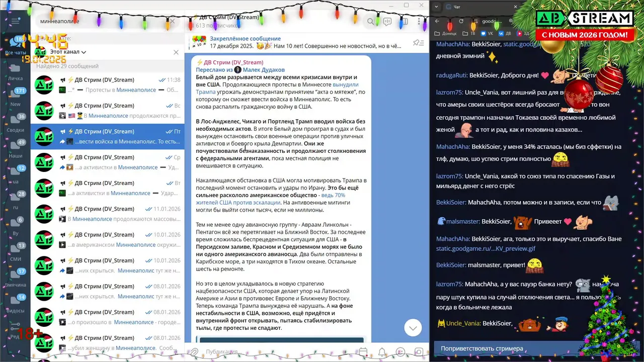The image size is (644, 362).
Task: Click the 'ДВ Стрим (DV_Stream)' message author name
Action: pos(233,62)
